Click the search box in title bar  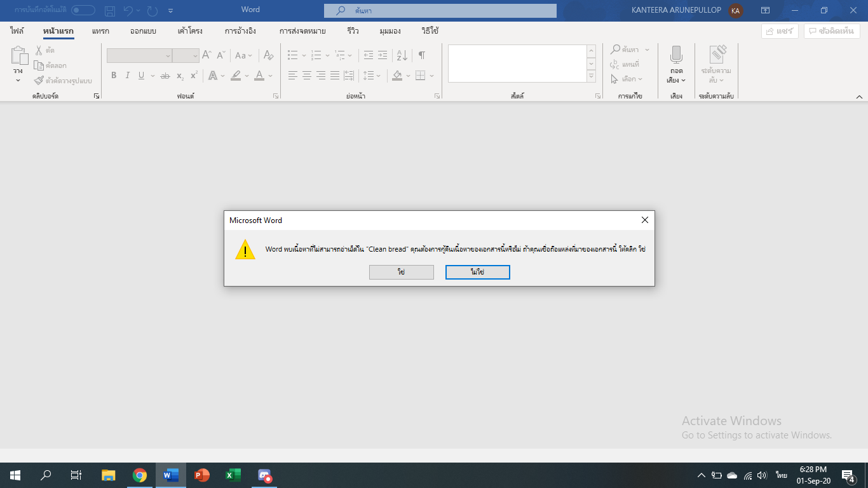[x=440, y=10]
